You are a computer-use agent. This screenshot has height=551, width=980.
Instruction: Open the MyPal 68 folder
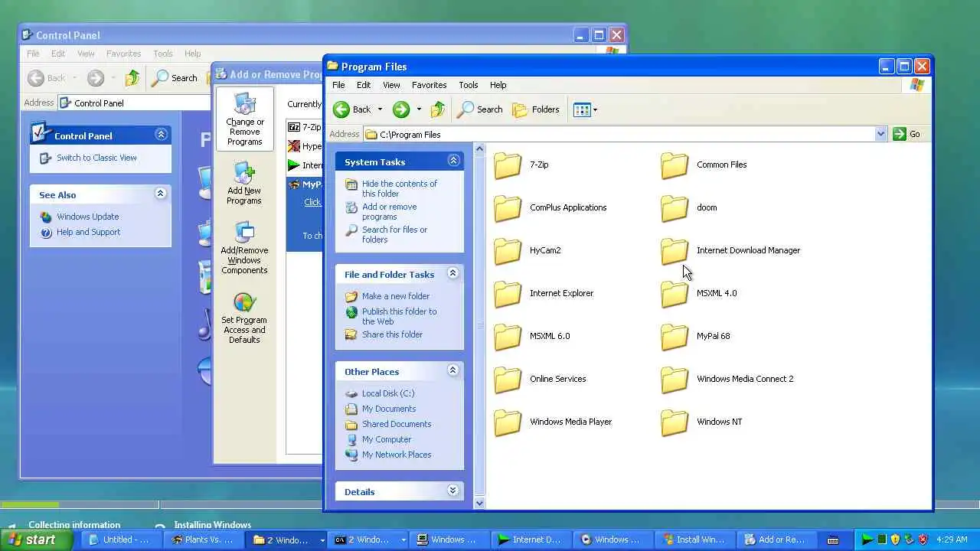click(695, 336)
